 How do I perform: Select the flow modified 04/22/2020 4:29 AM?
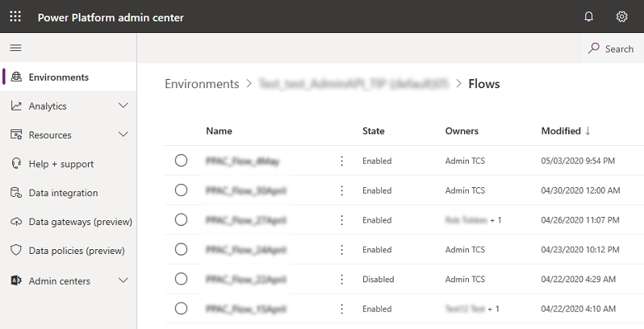coord(181,279)
